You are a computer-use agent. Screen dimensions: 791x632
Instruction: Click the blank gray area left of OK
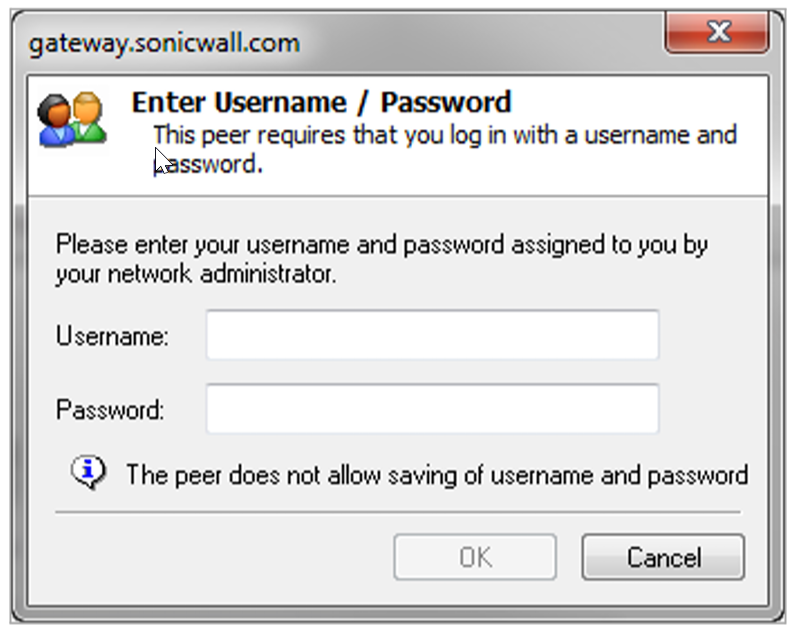tap(220, 557)
